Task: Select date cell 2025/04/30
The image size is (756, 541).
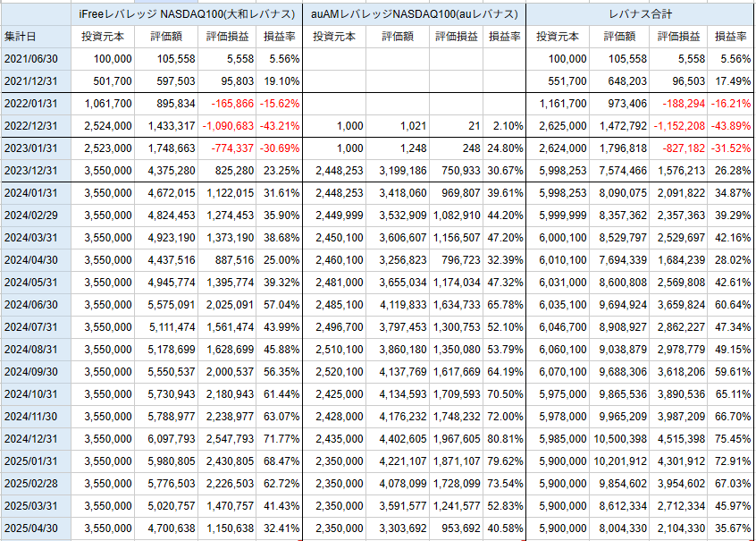Action: 36,528
